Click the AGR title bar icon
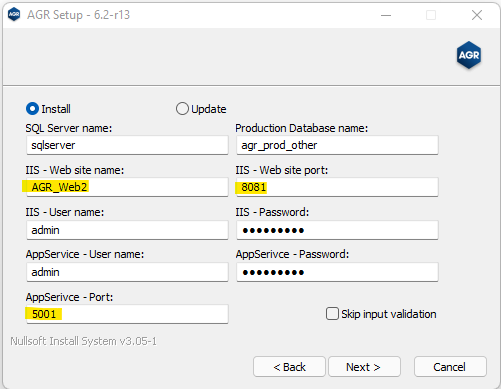 pyautogui.click(x=14, y=15)
